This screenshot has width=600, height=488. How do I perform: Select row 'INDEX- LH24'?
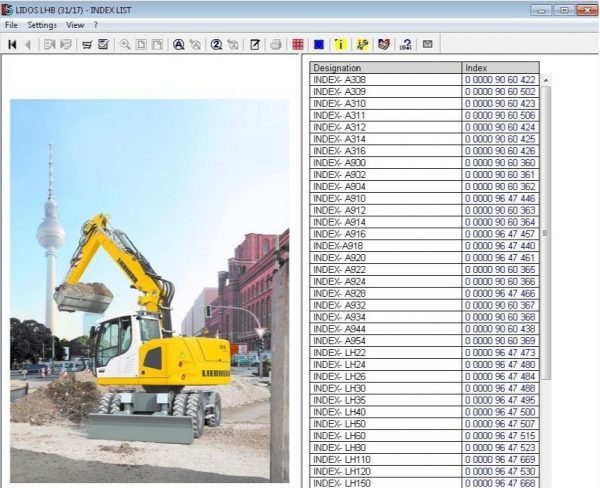(x=424, y=364)
